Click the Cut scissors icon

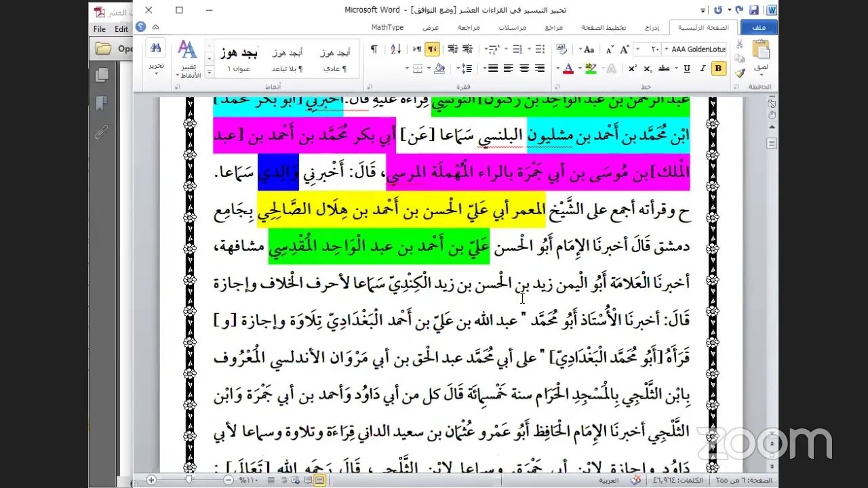pos(740,45)
